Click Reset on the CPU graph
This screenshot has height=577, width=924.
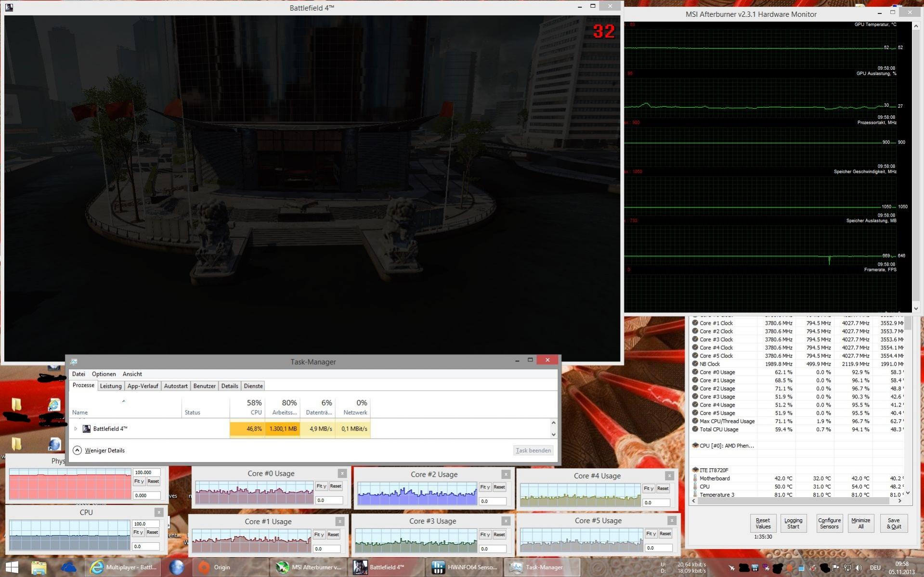point(153,532)
